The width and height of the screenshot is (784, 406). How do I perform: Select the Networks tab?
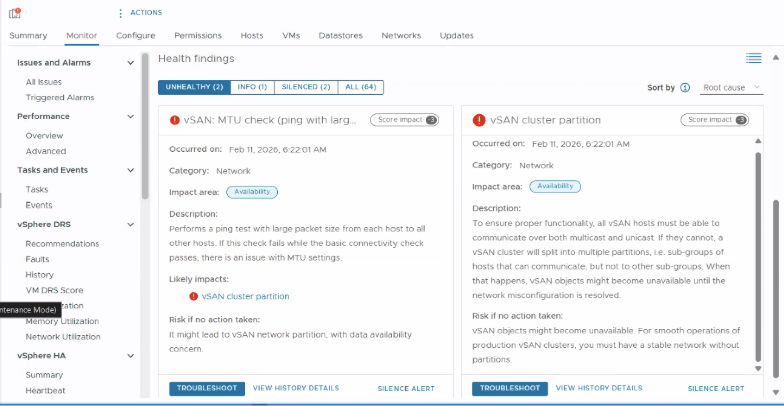[401, 36]
